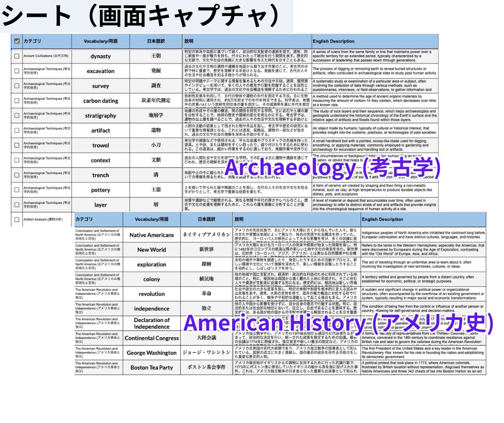Toggle the header select-all checkbox
Viewport: 504px width, 423px height.
(x=17, y=41)
